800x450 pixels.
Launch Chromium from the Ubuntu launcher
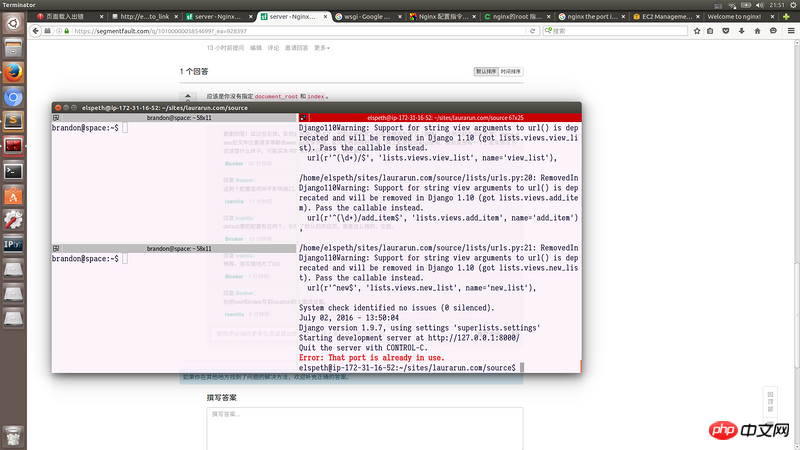click(13, 97)
